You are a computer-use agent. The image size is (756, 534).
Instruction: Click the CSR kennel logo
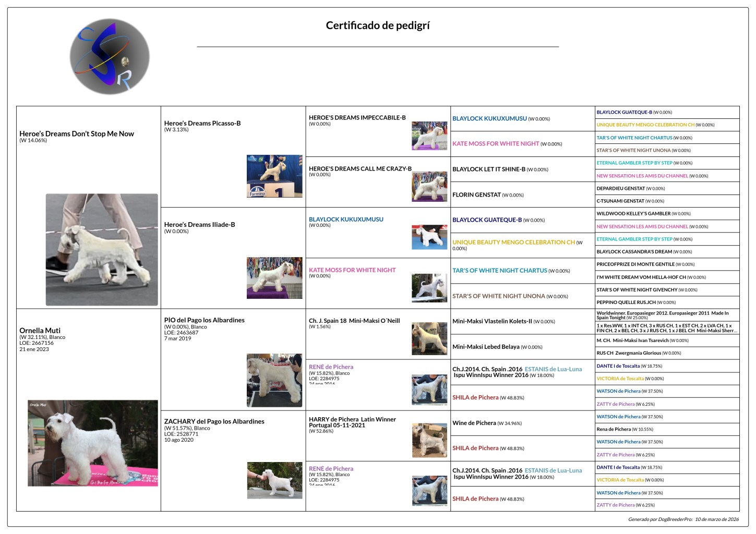click(110, 56)
